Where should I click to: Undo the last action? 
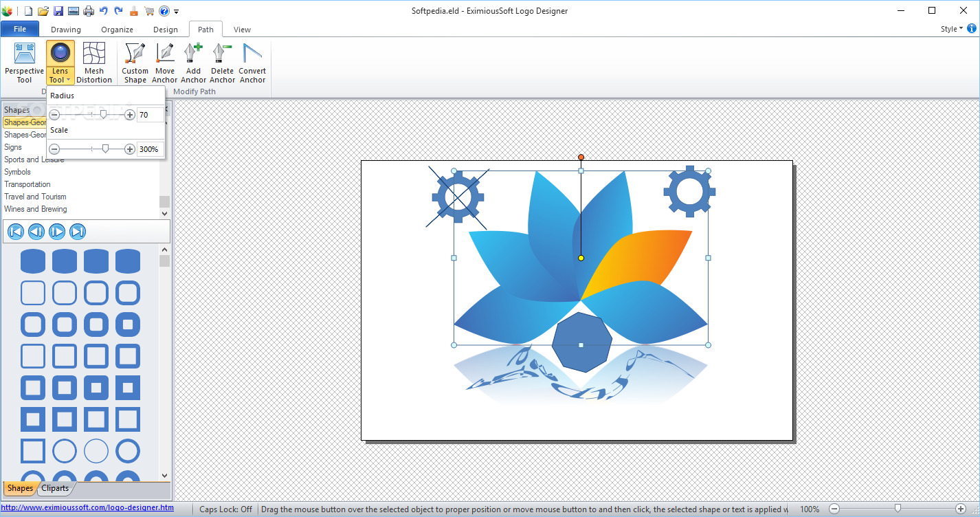coord(104,11)
